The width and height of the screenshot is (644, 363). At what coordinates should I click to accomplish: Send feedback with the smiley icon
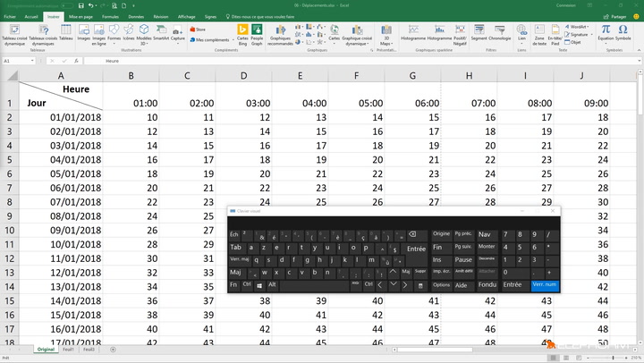tap(636, 16)
